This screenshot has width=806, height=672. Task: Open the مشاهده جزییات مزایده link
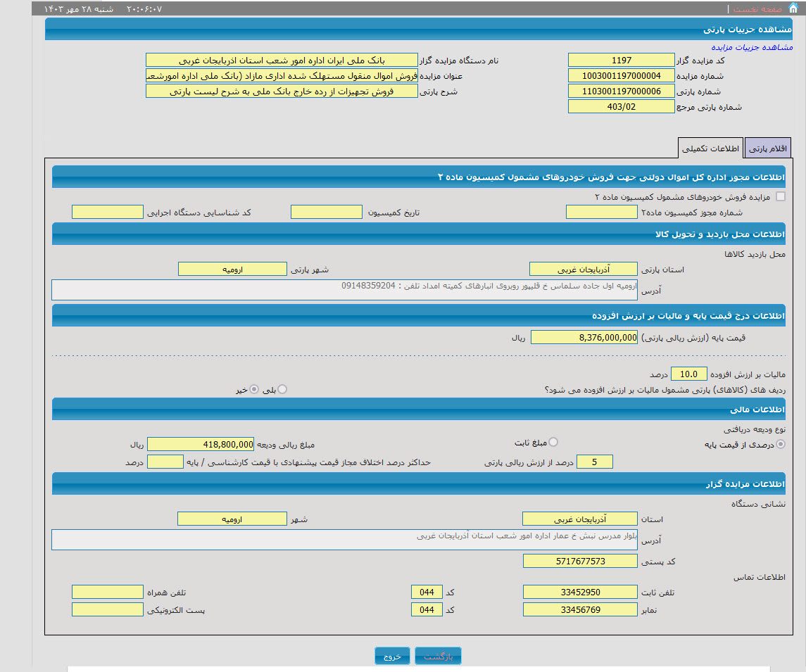751,47
